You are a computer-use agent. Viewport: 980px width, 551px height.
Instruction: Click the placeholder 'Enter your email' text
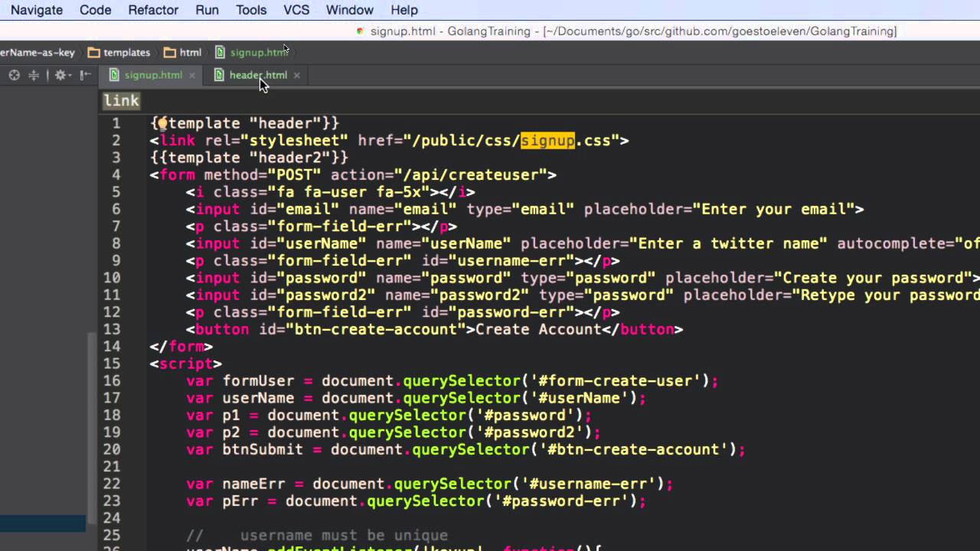click(x=773, y=210)
